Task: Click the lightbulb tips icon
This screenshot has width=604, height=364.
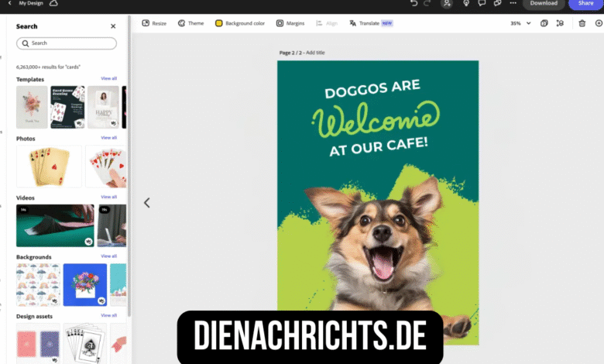Action: click(465, 3)
